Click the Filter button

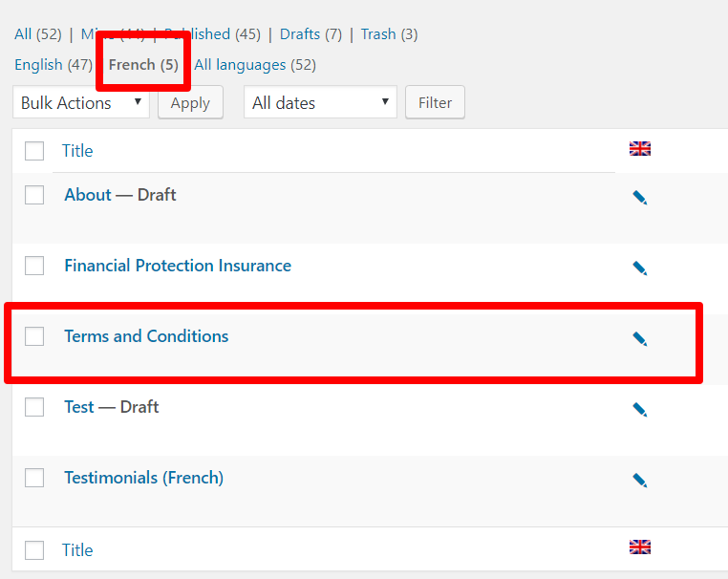435,103
